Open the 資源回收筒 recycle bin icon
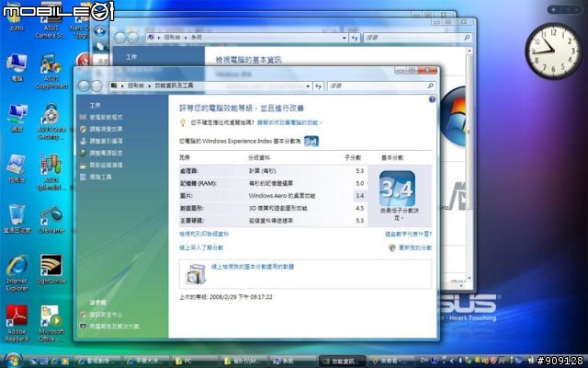Viewport: 588px width, 368px height. 17,219
